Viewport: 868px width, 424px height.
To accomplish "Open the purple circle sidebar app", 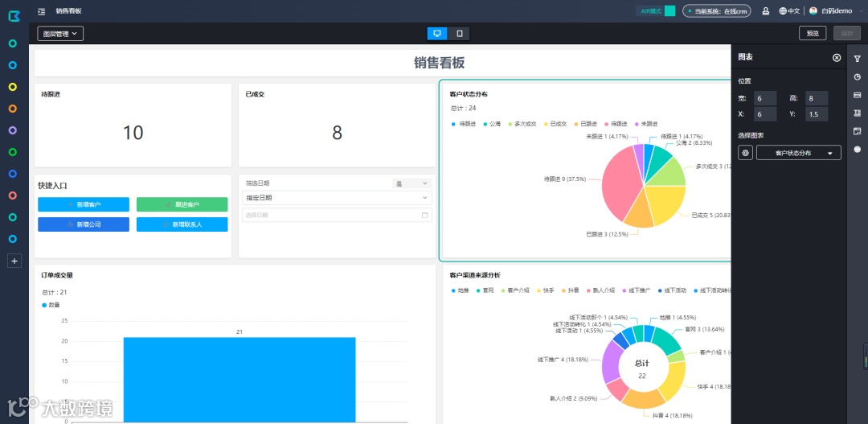I will tap(13, 130).
